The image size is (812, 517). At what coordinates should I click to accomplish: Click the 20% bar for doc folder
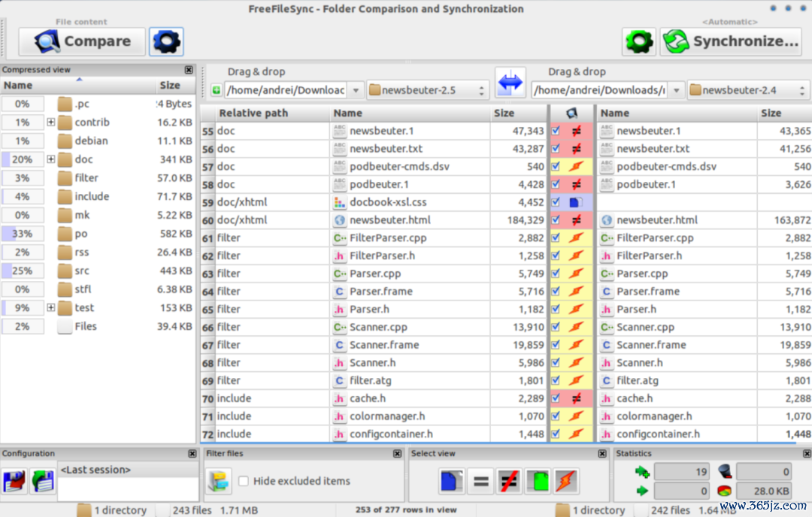(23, 159)
